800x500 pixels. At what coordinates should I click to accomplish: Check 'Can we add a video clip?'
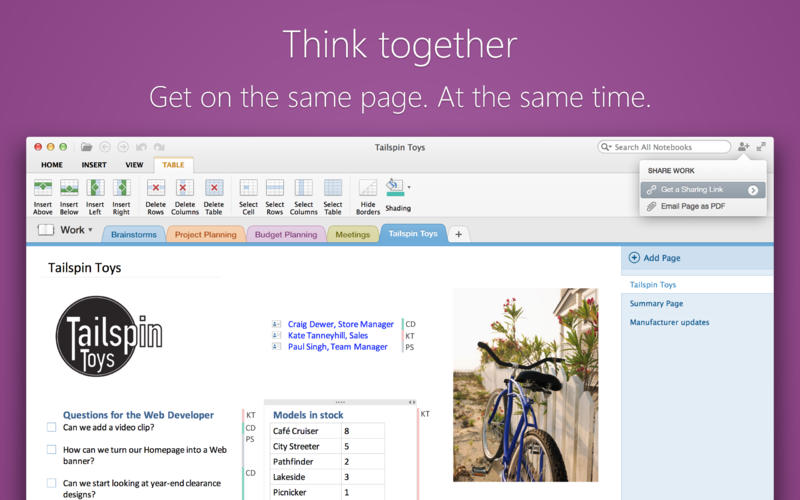(52, 427)
